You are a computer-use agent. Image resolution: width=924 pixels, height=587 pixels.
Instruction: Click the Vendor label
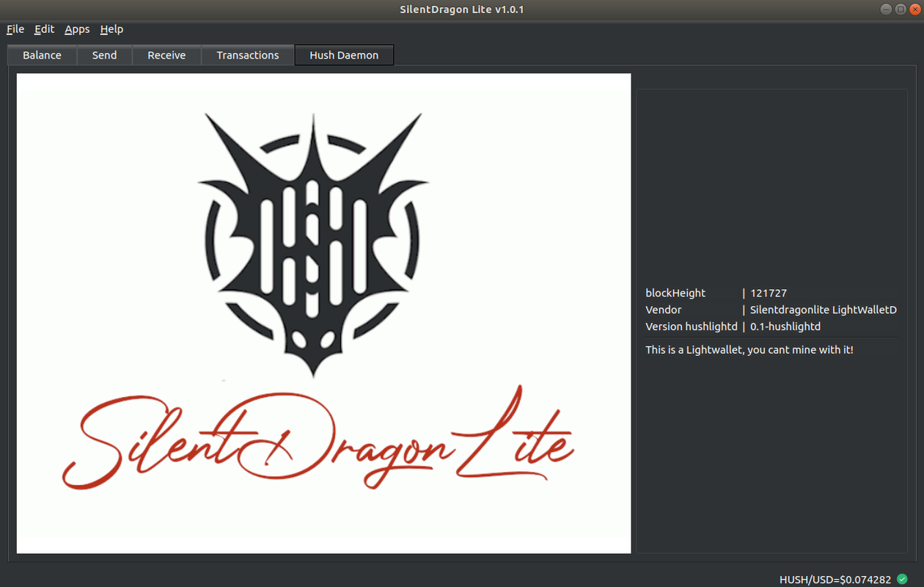[663, 310]
